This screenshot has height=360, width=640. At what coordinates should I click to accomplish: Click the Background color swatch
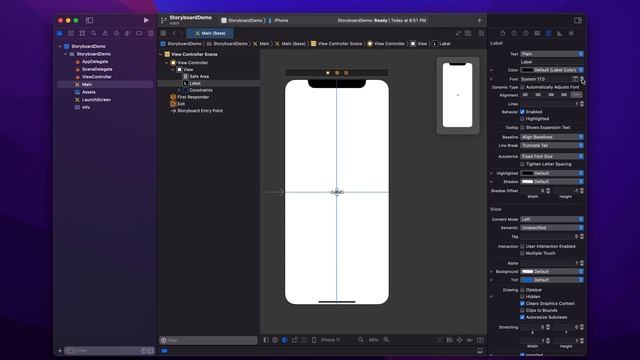point(527,271)
